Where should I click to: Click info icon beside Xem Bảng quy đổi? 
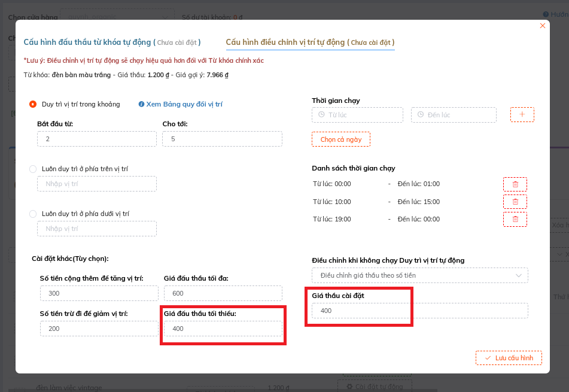point(141,104)
